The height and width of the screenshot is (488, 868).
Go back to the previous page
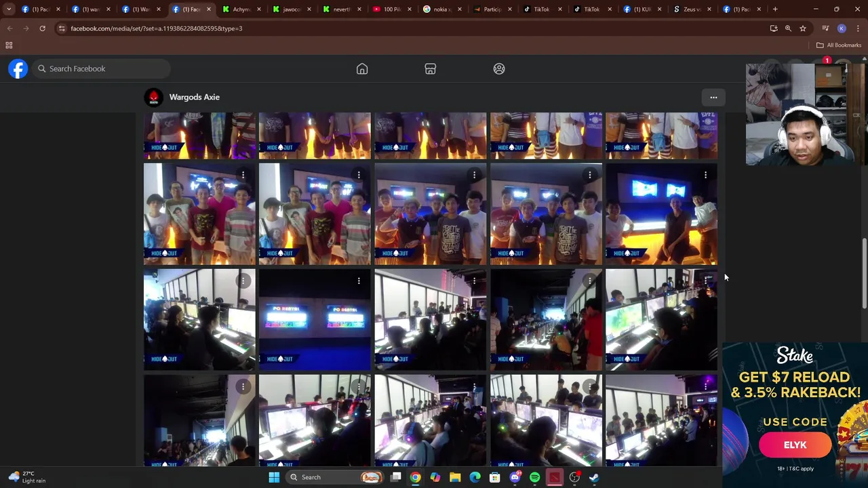click(x=10, y=28)
